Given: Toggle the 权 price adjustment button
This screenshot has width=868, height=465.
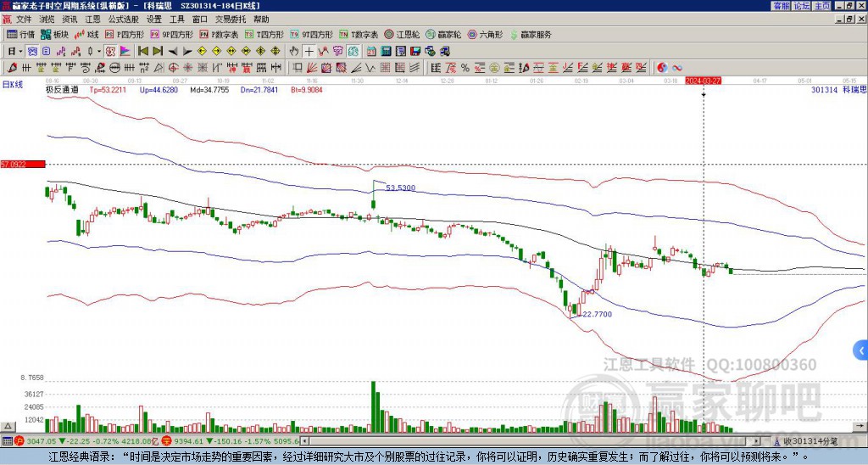Looking at the screenshot, I should coord(110,52).
